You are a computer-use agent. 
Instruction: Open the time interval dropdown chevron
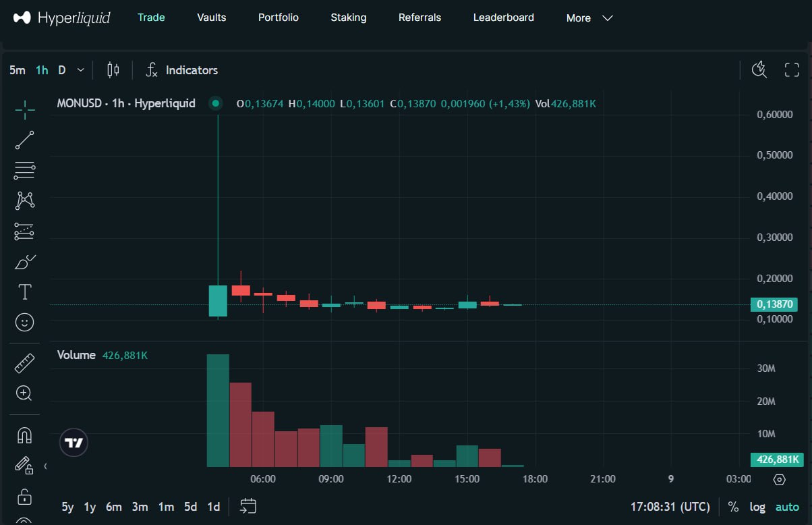(81, 70)
